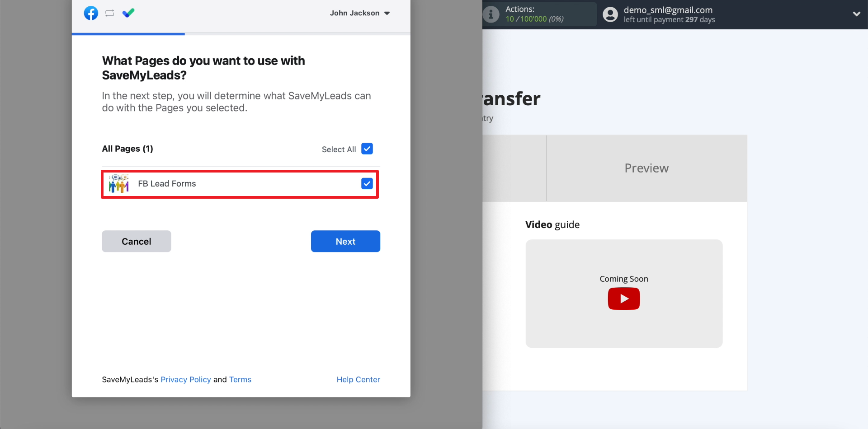Play the Coming Soon video guide
The height and width of the screenshot is (429, 868).
(624, 298)
